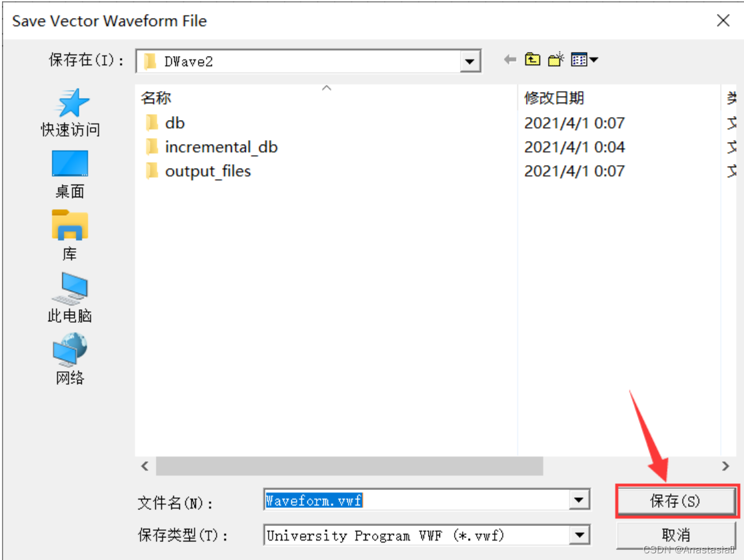
Task: Click the back arrow navigation icon
Action: pos(510,60)
